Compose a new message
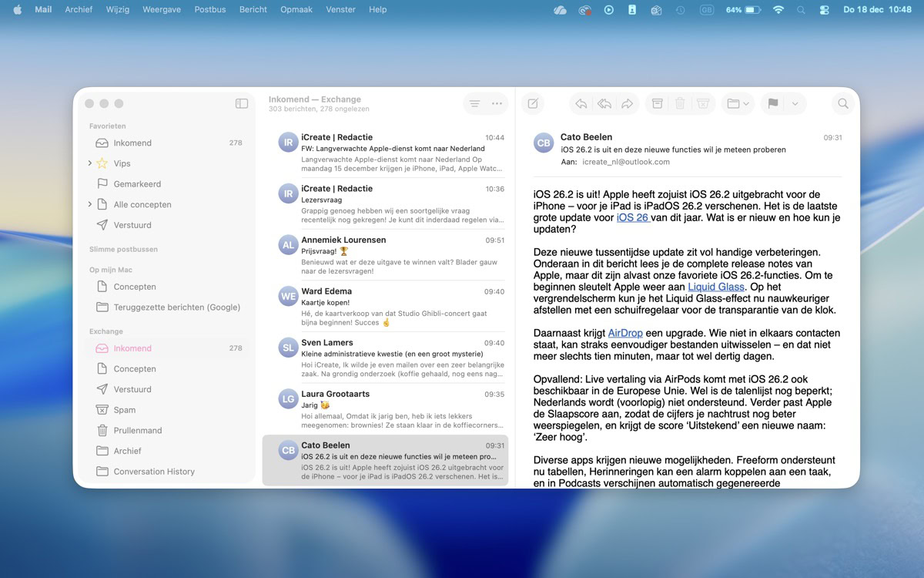The image size is (924, 578). 531,103
